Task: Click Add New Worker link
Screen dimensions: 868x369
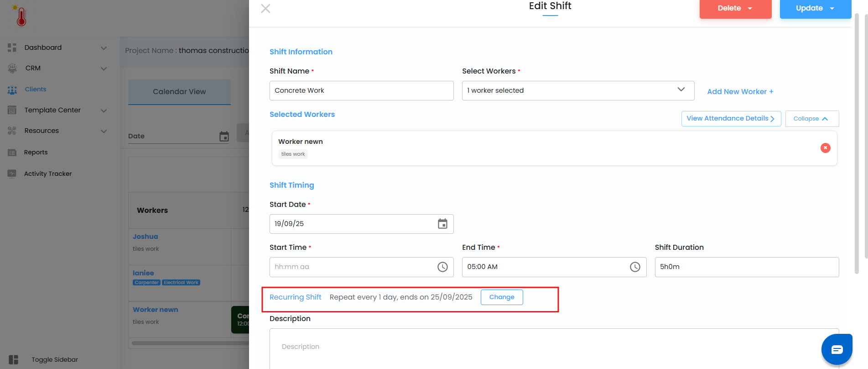Action: [x=740, y=92]
